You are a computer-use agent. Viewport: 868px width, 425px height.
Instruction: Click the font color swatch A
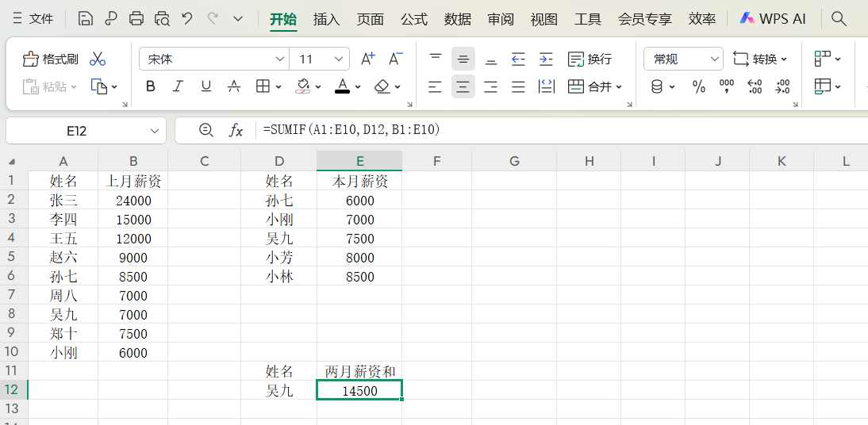(342, 86)
